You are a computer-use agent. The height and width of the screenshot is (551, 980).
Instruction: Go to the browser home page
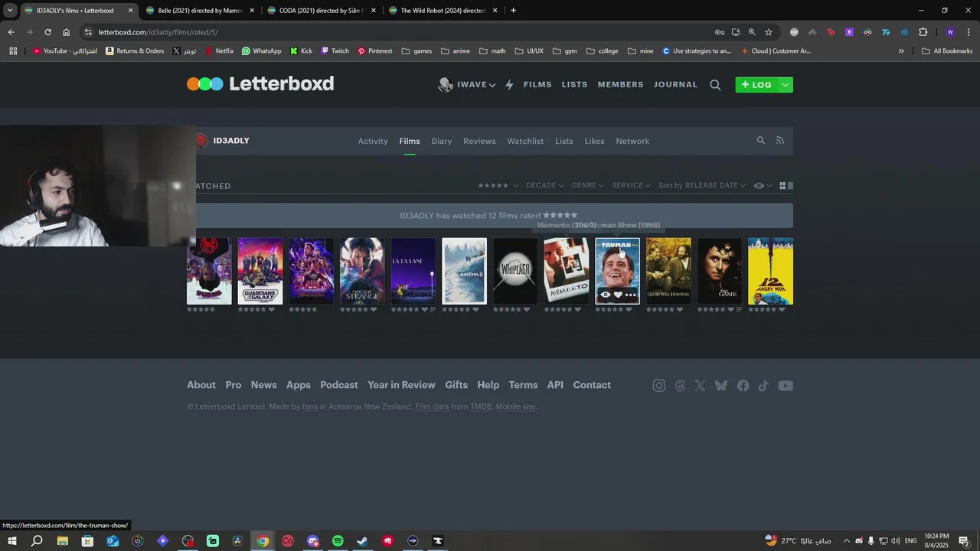66,32
